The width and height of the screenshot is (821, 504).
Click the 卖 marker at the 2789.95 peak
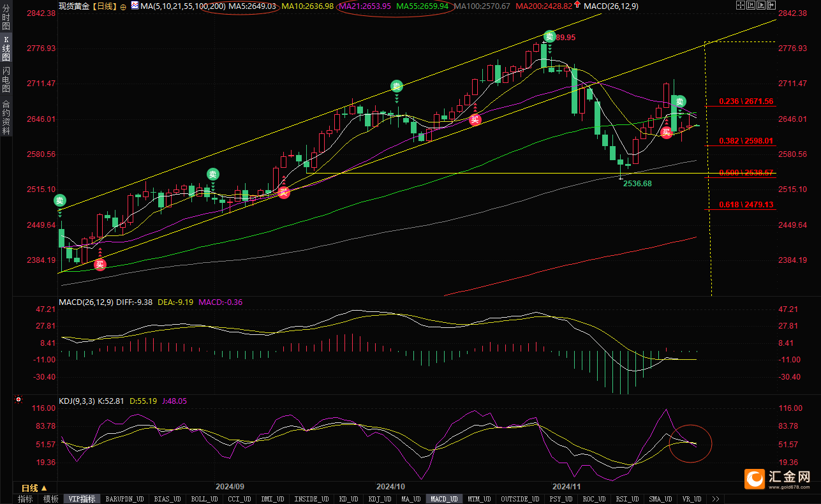(549, 36)
